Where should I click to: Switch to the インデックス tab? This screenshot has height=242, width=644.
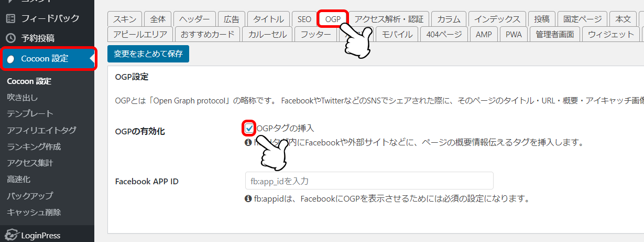coord(497,19)
